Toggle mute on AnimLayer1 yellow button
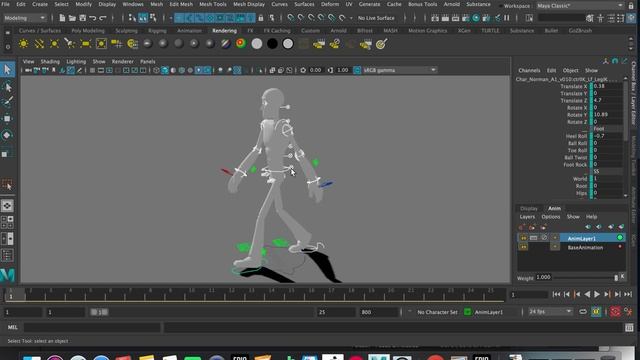This screenshot has width=640, height=360. coord(523,238)
